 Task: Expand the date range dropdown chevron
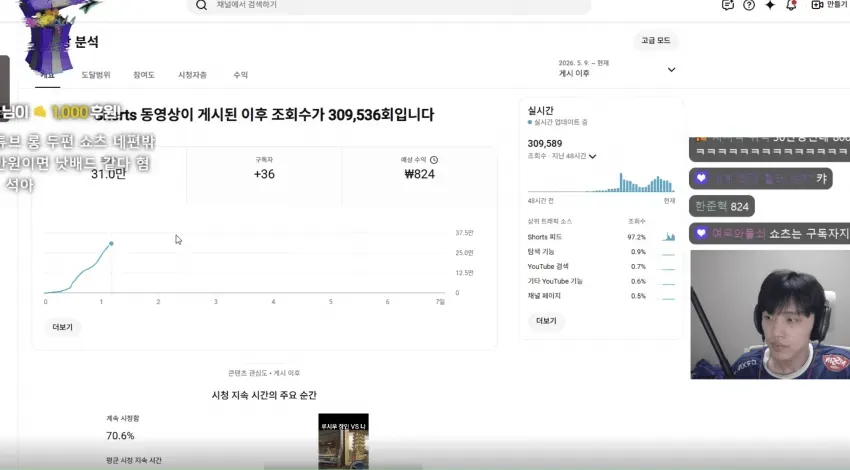click(671, 69)
